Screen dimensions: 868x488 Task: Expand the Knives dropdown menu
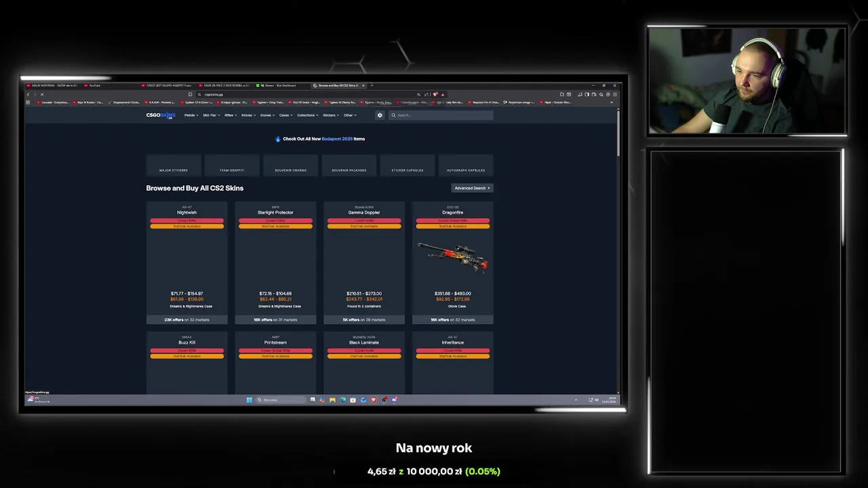248,115
